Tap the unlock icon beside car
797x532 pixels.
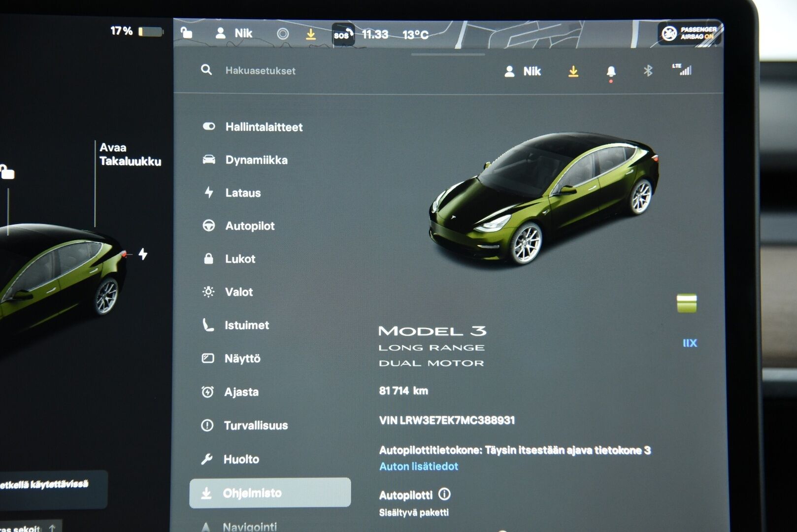click(x=7, y=171)
